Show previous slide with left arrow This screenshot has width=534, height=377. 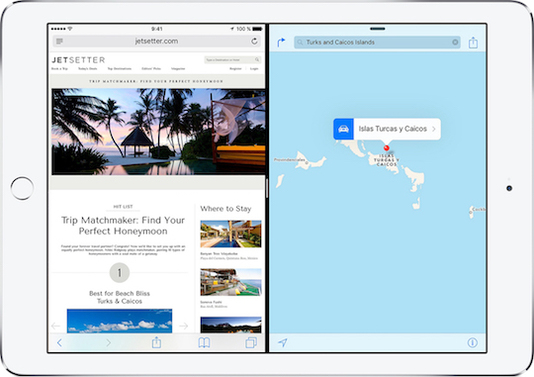click(x=56, y=326)
